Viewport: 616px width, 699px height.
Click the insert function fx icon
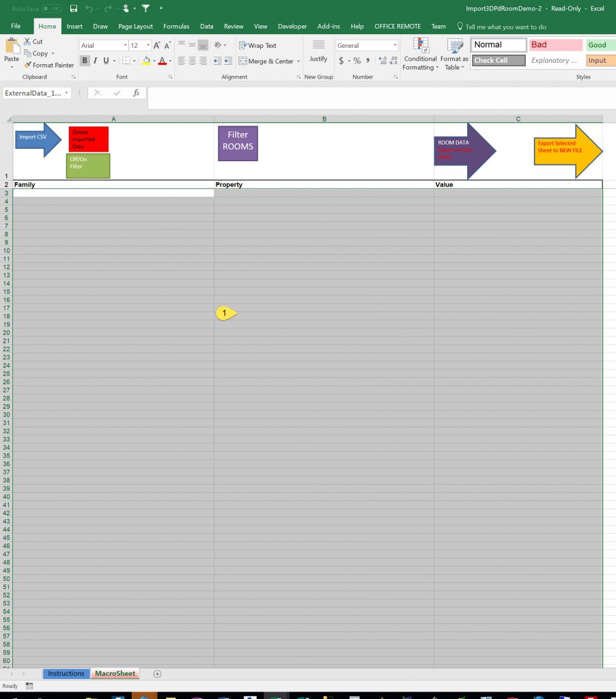point(136,93)
